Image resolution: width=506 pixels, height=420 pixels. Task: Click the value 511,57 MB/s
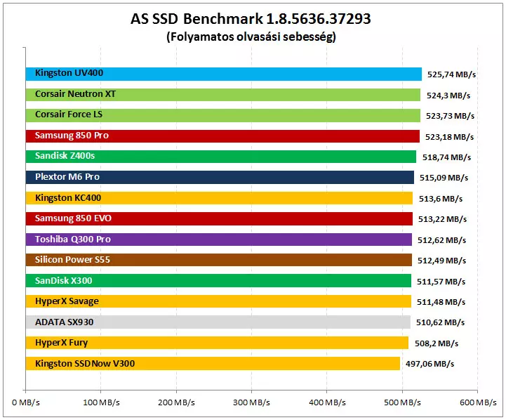(441, 282)
